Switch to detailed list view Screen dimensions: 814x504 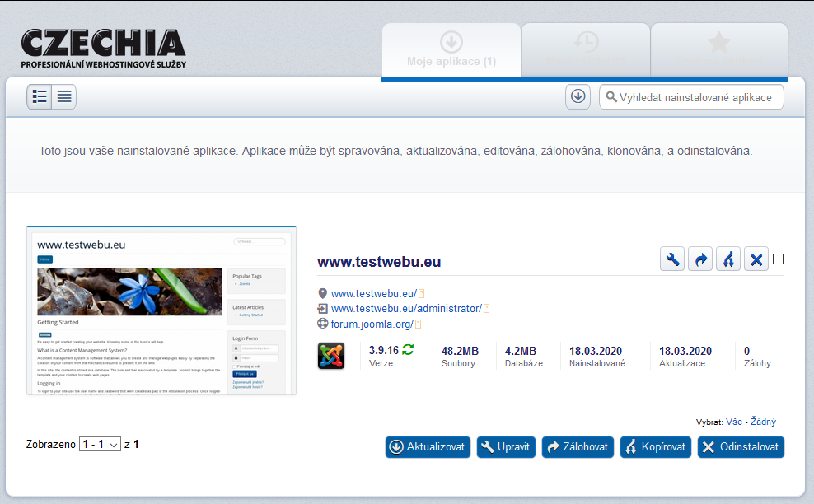point(40,97)
